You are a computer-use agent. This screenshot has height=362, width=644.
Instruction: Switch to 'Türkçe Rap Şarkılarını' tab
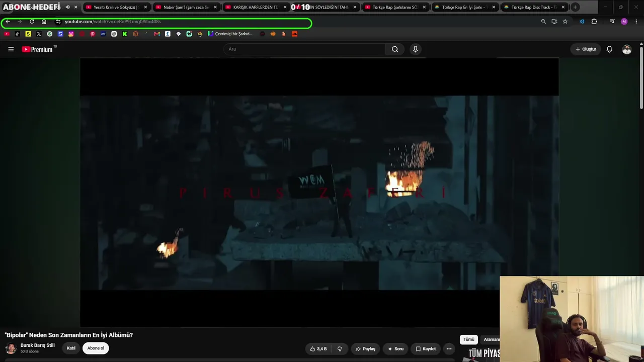coord(395,7)
